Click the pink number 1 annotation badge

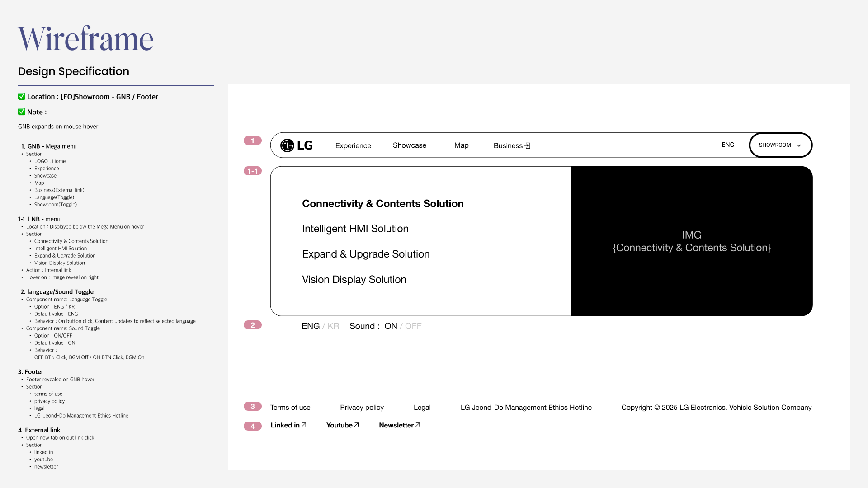coord(252,141)
